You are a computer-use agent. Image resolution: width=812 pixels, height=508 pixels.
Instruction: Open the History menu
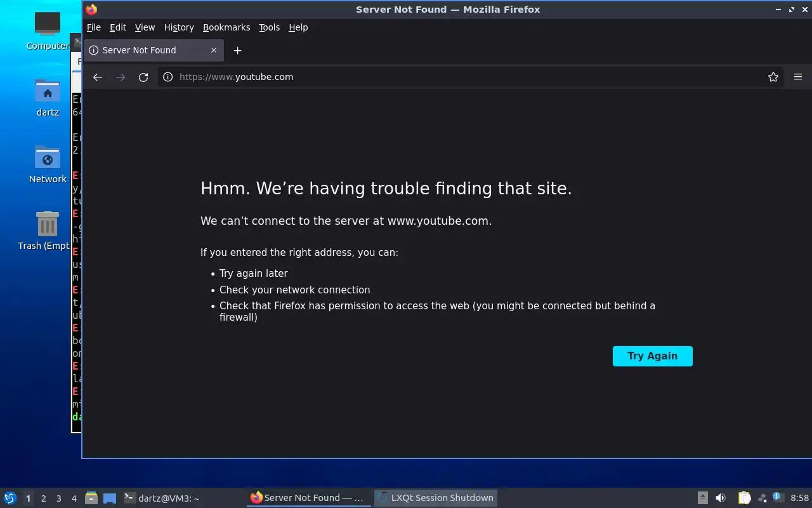(x=179, y=27)
